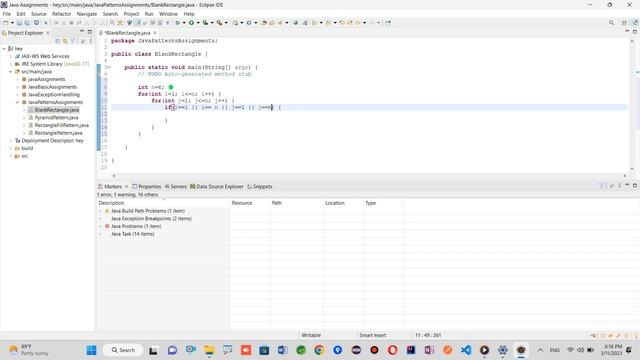Collapse the src/main/java folder
Viewport: 640px width, 360px height.
coord(11,72)
